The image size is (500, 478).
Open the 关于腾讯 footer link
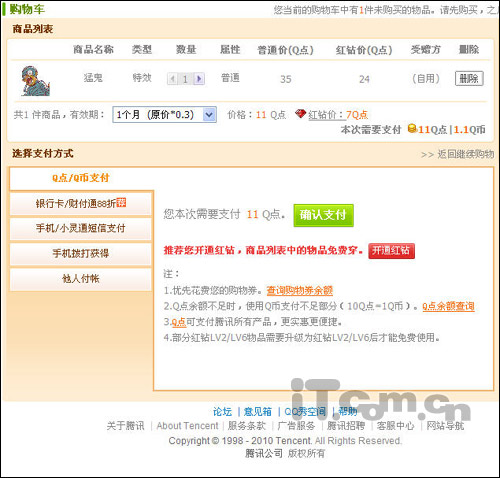point(126,426)
